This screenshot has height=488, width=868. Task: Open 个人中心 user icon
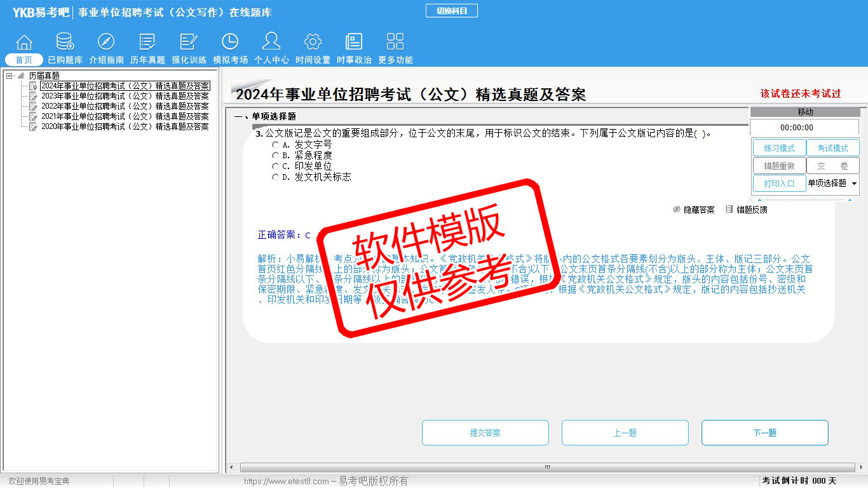(x=271, y=43)
